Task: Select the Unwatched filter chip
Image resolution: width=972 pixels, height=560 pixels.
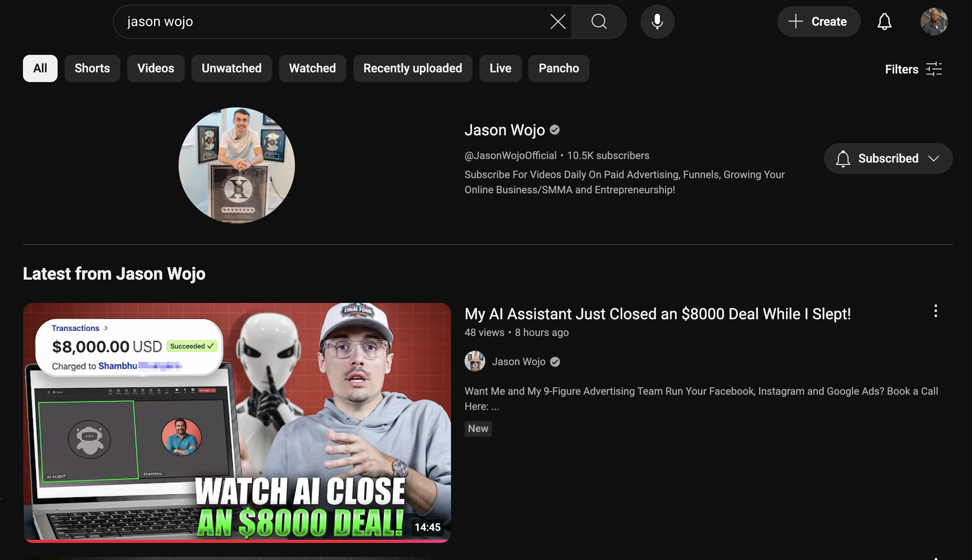Action: tap(232, 68)
